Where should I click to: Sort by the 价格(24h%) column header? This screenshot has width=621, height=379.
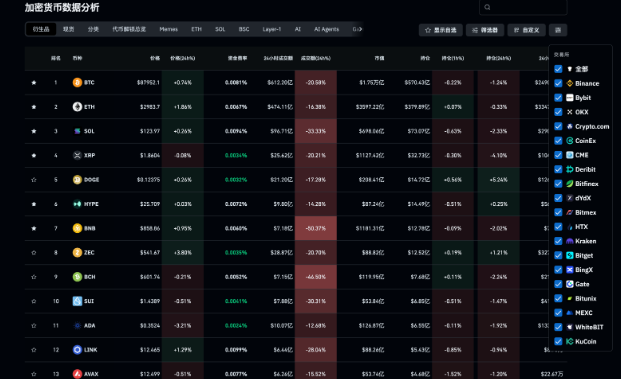pos(183,58)
